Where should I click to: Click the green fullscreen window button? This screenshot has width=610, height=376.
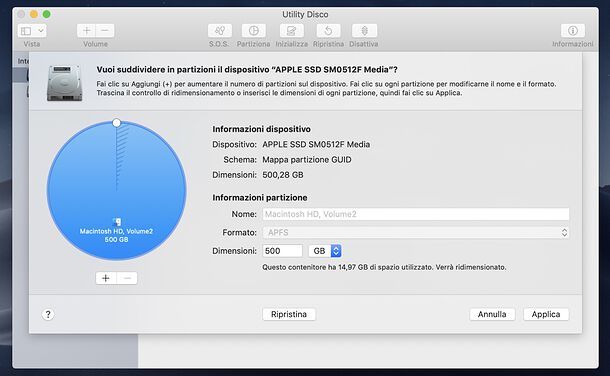(x=46, y=14)
